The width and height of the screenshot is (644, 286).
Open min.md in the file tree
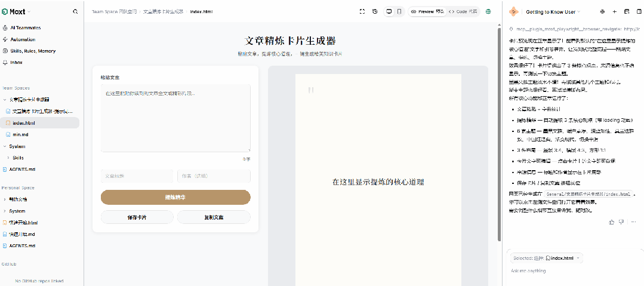click(20, 134)
